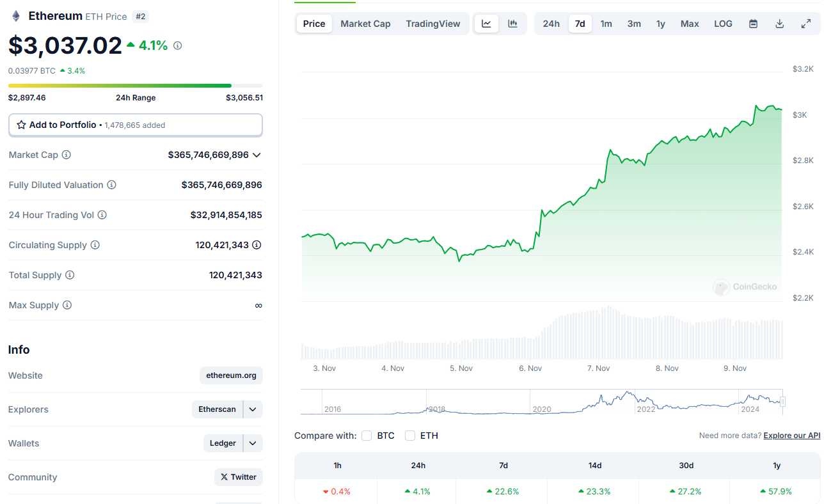Click info icon after circulating supply value
Viewport: 824px width, 504px height.
click(257, 245)
